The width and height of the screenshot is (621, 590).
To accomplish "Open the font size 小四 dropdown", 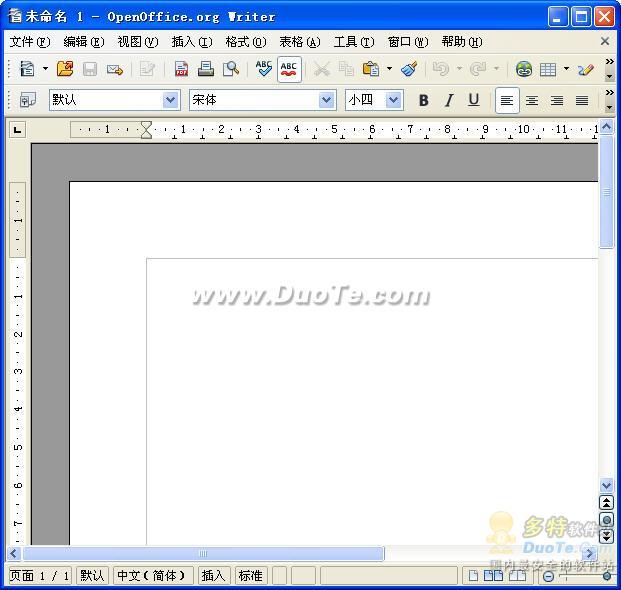I will click(393, 100).
